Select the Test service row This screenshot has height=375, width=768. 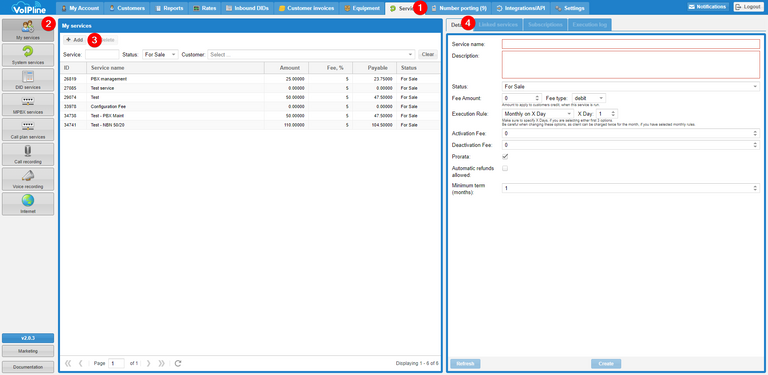[250, 88]
